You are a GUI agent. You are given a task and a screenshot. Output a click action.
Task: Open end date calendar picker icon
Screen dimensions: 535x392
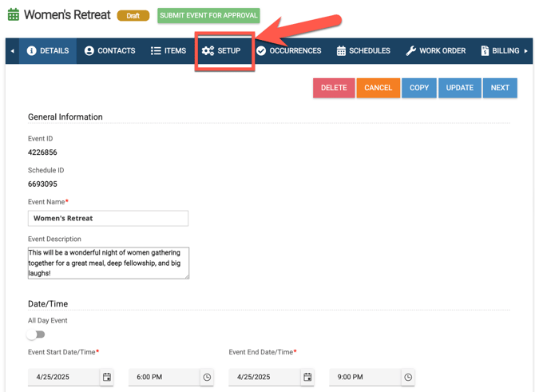pyautogui.click(x=307, y=377)
